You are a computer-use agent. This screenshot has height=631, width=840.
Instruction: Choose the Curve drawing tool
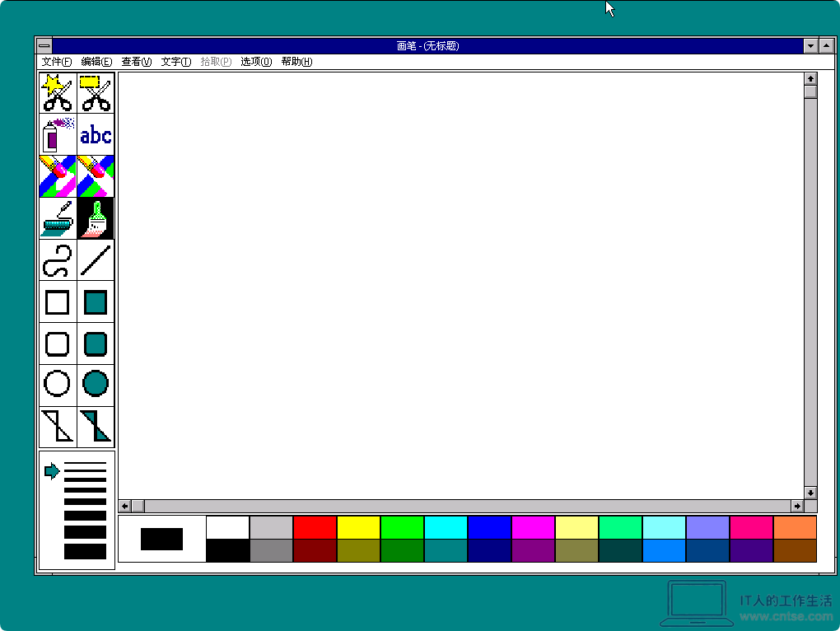point(58,259)
